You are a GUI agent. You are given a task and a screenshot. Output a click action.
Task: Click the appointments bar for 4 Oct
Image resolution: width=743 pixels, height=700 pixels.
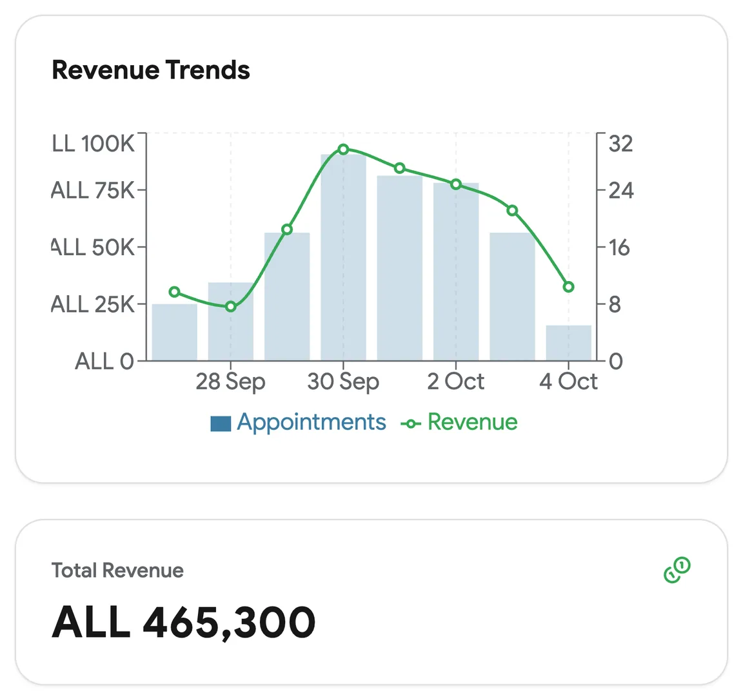click(x=569, y=343)
